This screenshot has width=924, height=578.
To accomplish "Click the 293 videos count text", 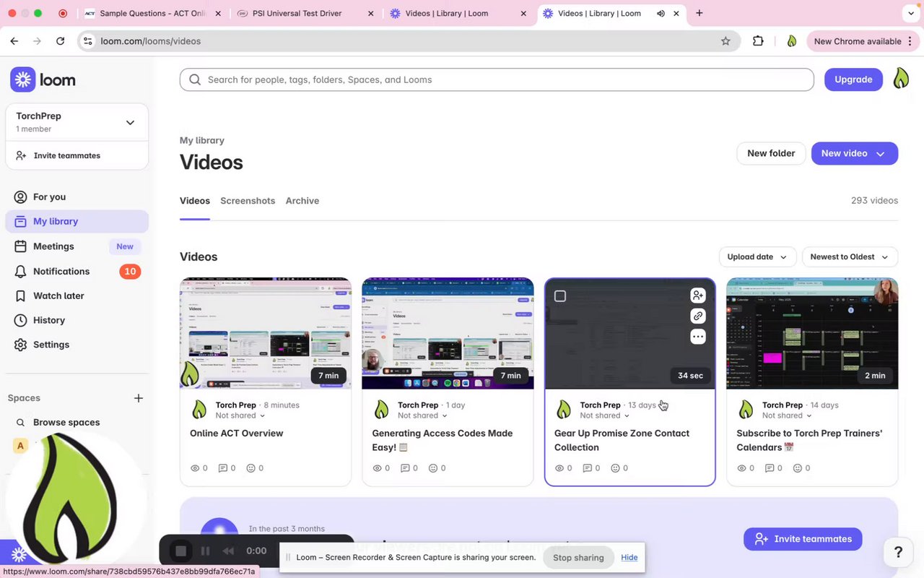I will pos(874,201).
